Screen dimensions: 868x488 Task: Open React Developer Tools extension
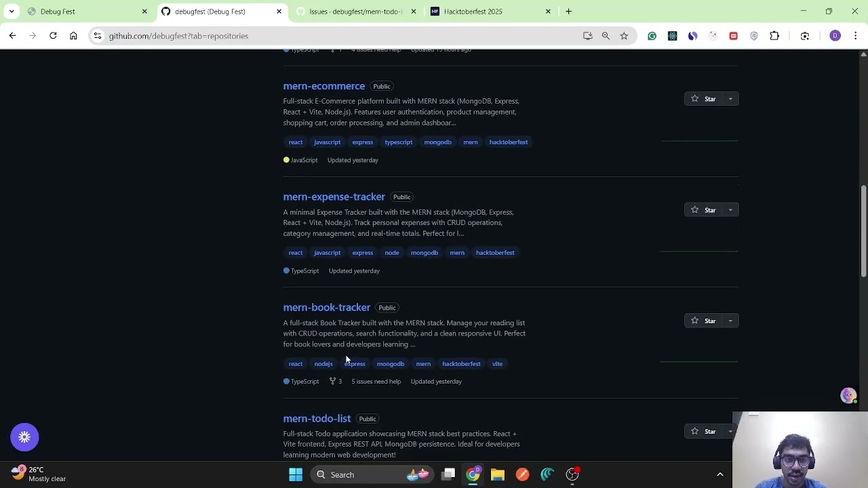tap(672, 36)
